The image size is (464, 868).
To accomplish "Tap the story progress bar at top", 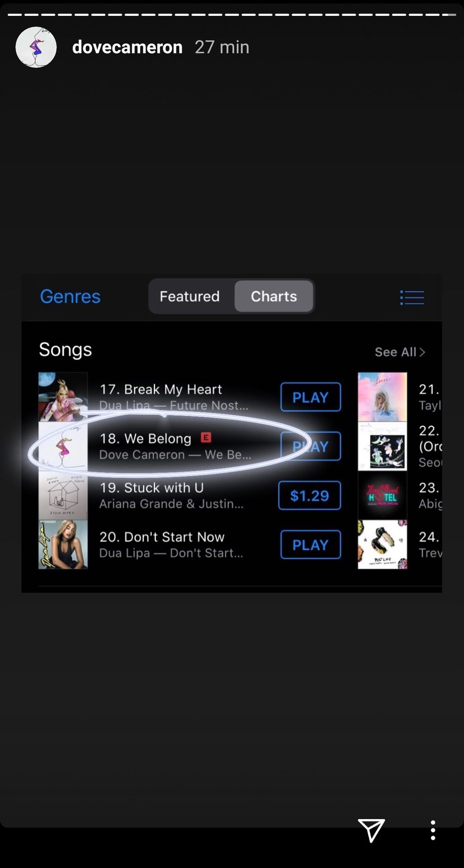I will coord(232,15).
